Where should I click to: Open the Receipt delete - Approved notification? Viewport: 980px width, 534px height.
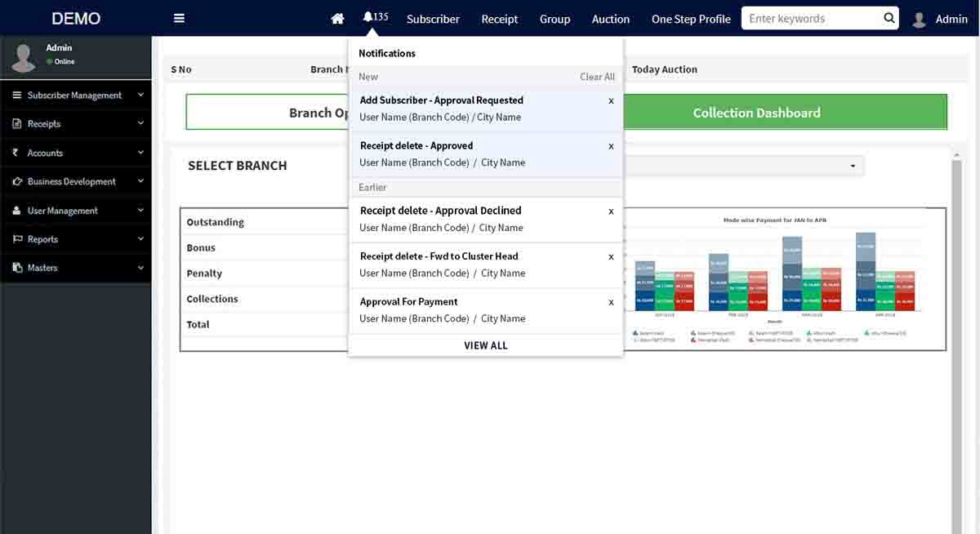[486, 154]
